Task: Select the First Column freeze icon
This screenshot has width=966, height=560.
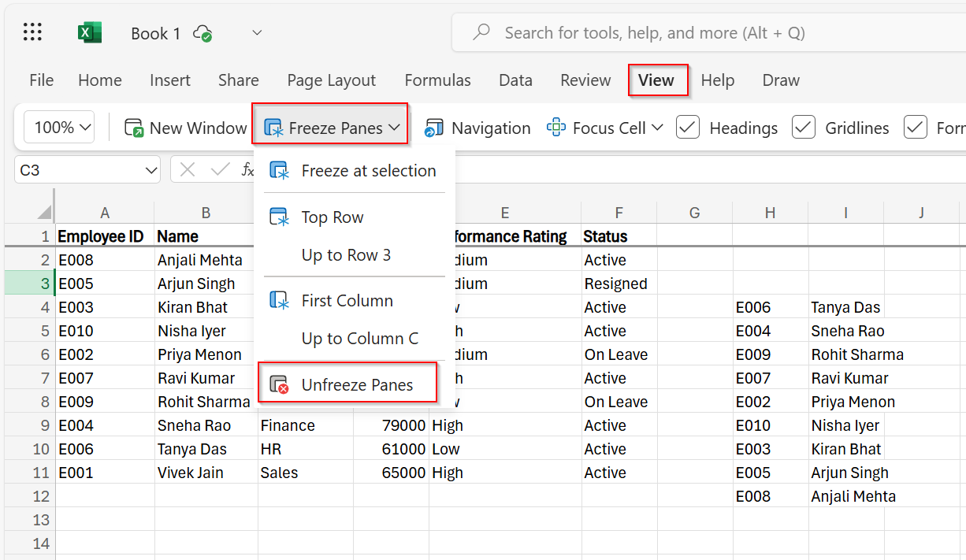Action: point(280,300)
